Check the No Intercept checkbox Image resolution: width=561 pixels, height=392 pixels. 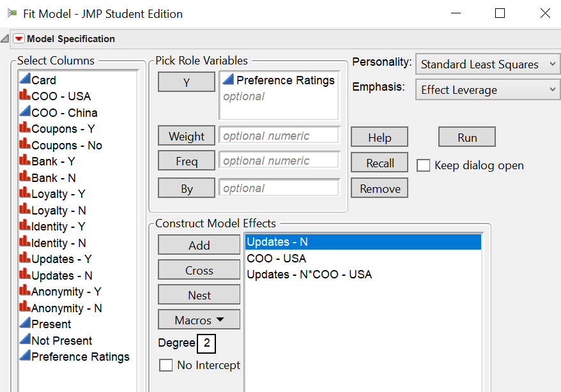click(166, 365)
